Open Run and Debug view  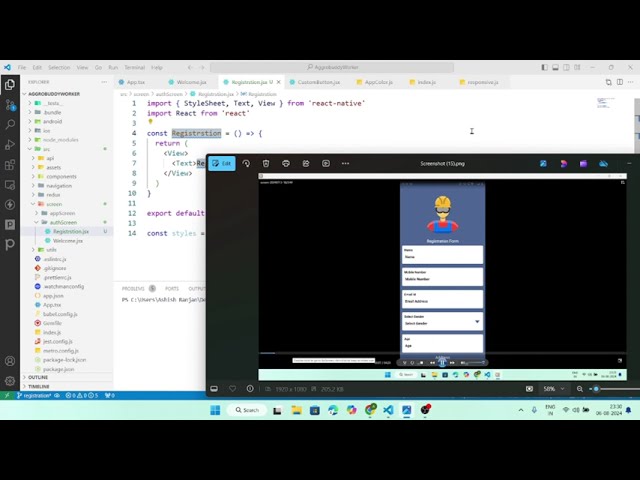tap(10, 144)
